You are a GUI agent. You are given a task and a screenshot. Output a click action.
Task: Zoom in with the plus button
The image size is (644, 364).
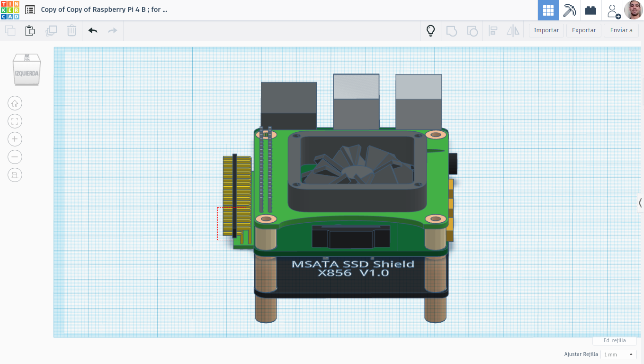tap(15, 139)
